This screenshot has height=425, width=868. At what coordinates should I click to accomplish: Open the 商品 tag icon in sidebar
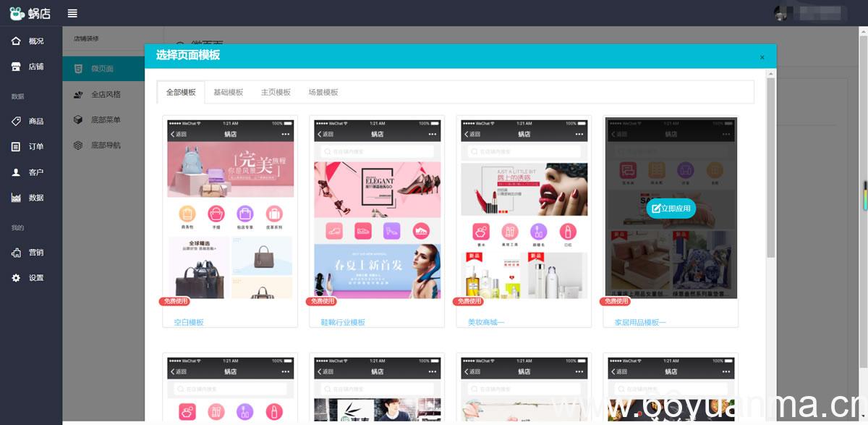tap(16, 121)
